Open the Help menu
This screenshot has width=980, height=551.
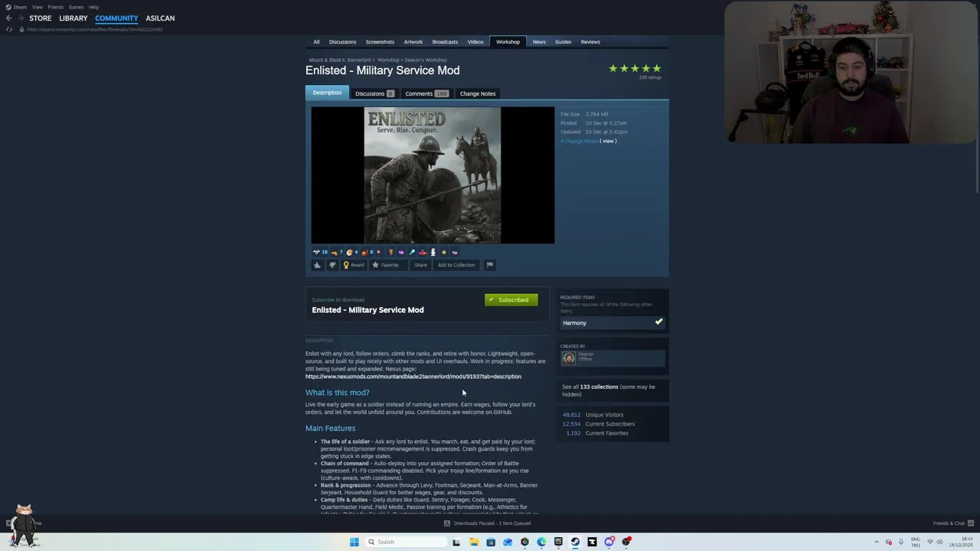coord(93,7)
